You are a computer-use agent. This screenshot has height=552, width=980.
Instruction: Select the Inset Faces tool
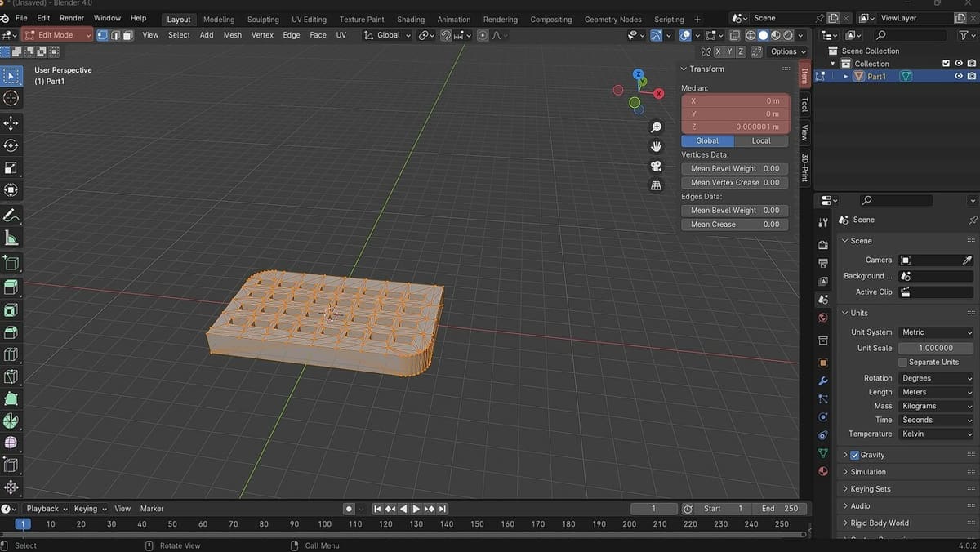tap(11, 310)
